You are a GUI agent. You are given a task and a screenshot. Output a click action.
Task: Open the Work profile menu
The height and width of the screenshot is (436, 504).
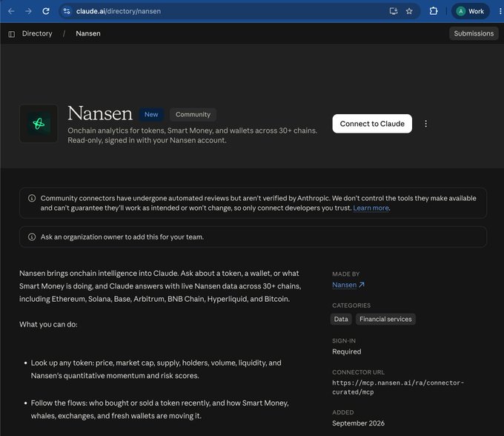pyautogui.click(x=470, y=11)
